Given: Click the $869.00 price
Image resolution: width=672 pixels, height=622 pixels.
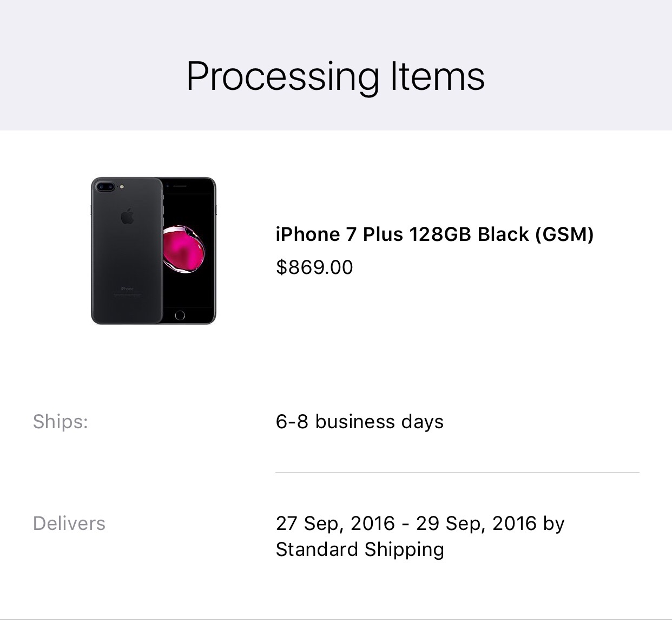Looking at the screenshot, I should (314, 267).
